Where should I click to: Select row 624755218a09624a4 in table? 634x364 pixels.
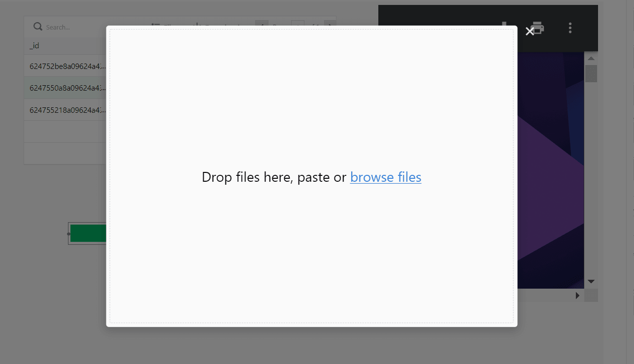tap(67, 110)
